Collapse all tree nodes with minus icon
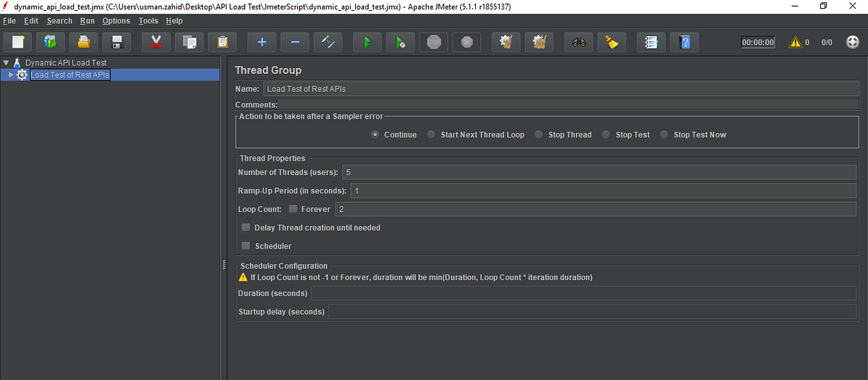The height and width of the screenshot is (380, 868). [x=294, y=42]
